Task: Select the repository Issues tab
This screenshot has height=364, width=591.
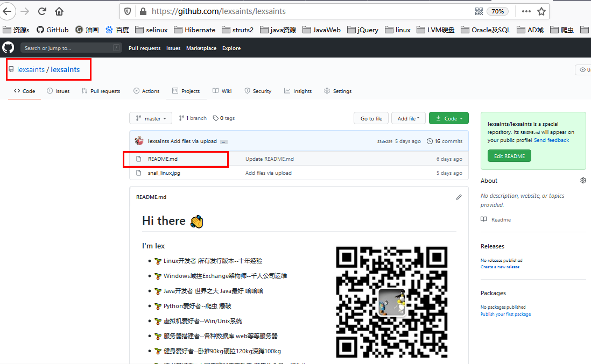Action: (x=59, y=91)
